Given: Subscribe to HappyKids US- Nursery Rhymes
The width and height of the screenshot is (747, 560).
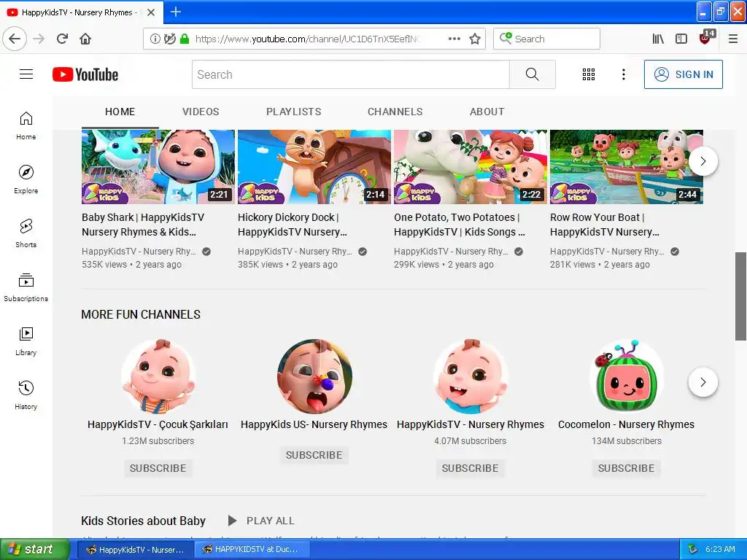Looking at the screenshot, I should [x=314, y=455].
